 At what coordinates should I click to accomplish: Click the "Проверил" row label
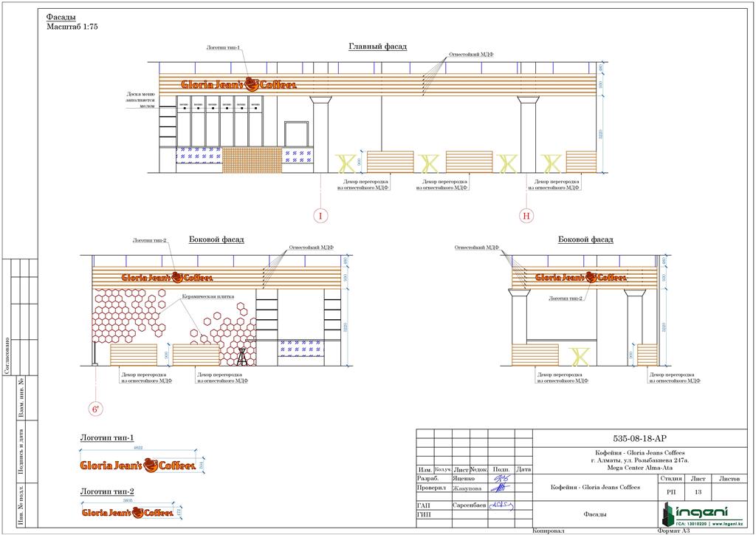(431, 488)
